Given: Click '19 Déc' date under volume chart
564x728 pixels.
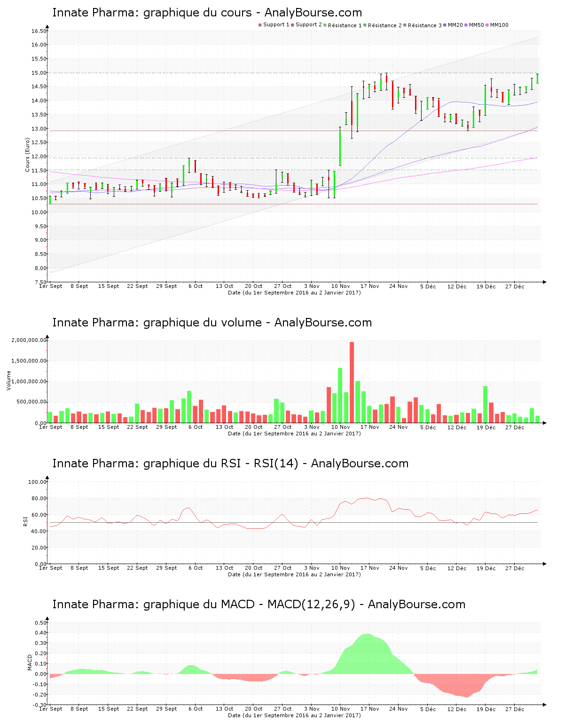Looking at the screenshot, I should [x=486, y=427].
